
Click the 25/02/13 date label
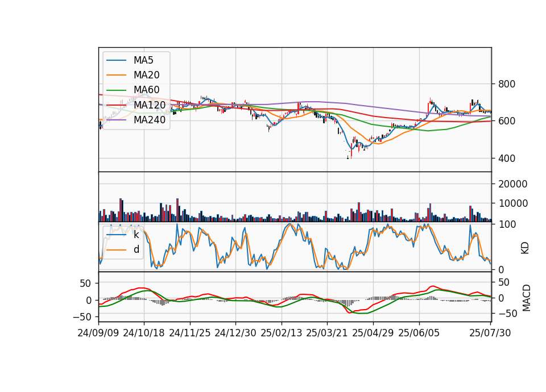tap(282, 333)
